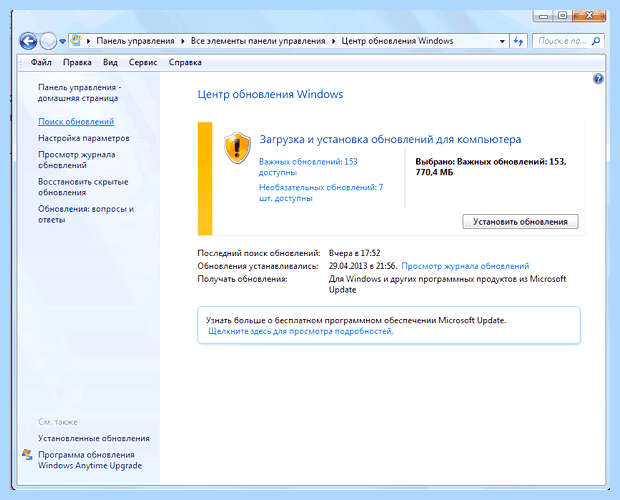Click Windows Anytime Upgrade flag icon
Viewport: 620px width, 500px height.
27,455
